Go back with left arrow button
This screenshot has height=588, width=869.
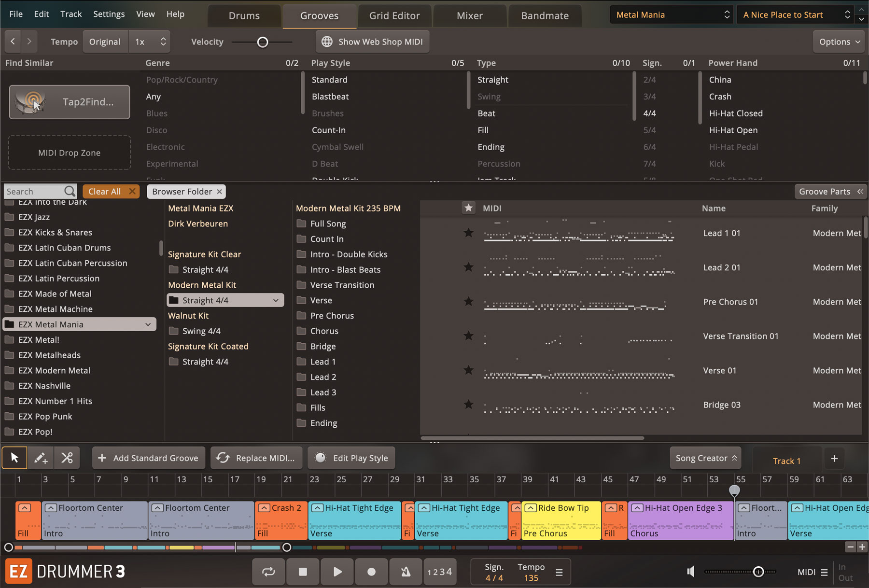(x=13, y=42)
